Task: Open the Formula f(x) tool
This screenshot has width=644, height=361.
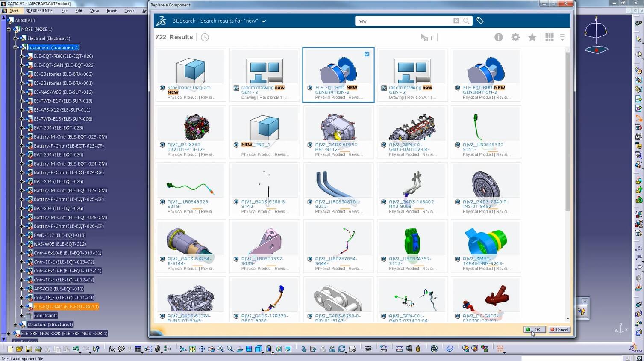Action: [x=112, y=349]
